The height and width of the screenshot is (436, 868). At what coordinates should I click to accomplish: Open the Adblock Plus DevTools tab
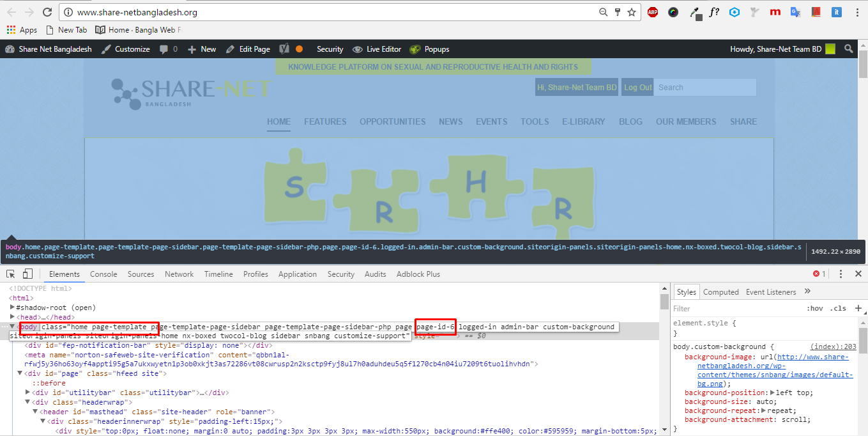418,274
